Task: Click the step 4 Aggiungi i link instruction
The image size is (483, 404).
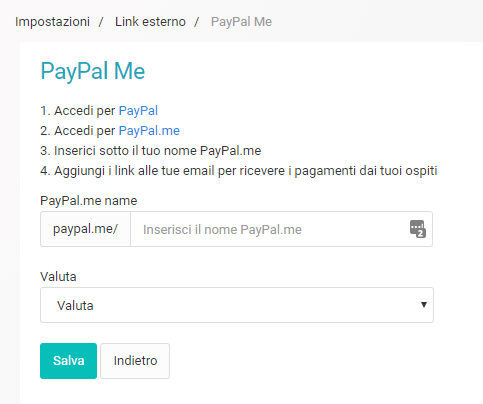Action: point(239,171)
